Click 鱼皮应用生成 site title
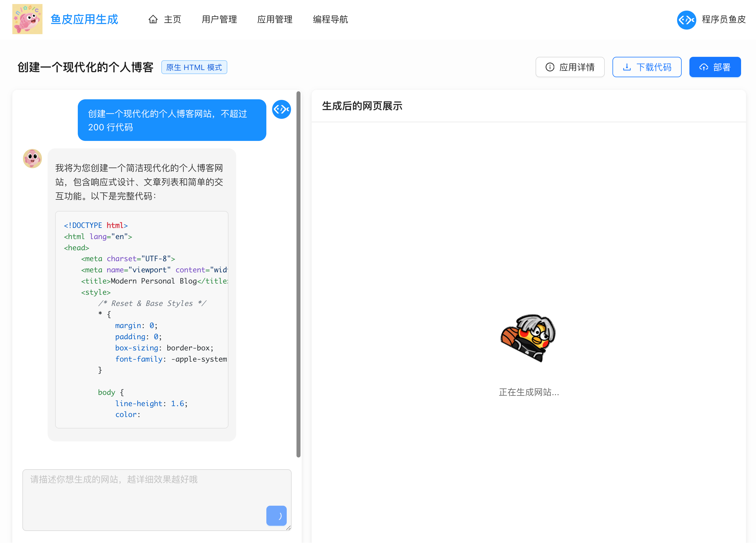Viewport: 756px width, 543px height. tap(84, 19)
